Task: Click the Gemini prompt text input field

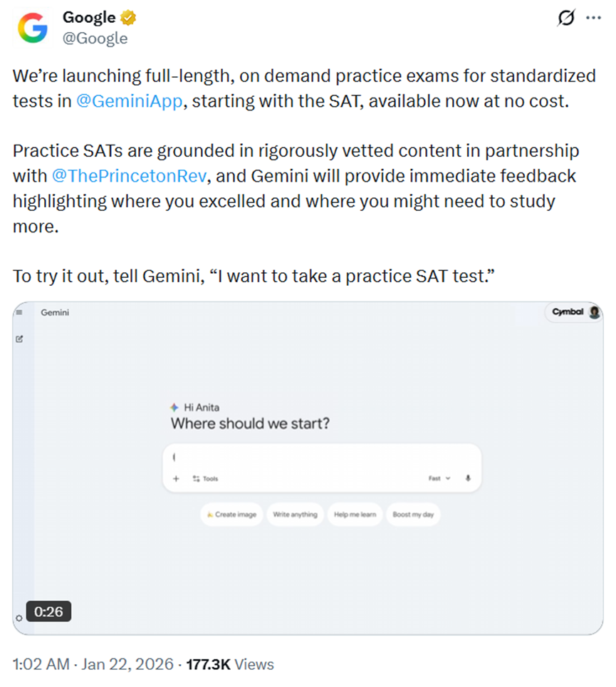Action: tap(320, 457)
